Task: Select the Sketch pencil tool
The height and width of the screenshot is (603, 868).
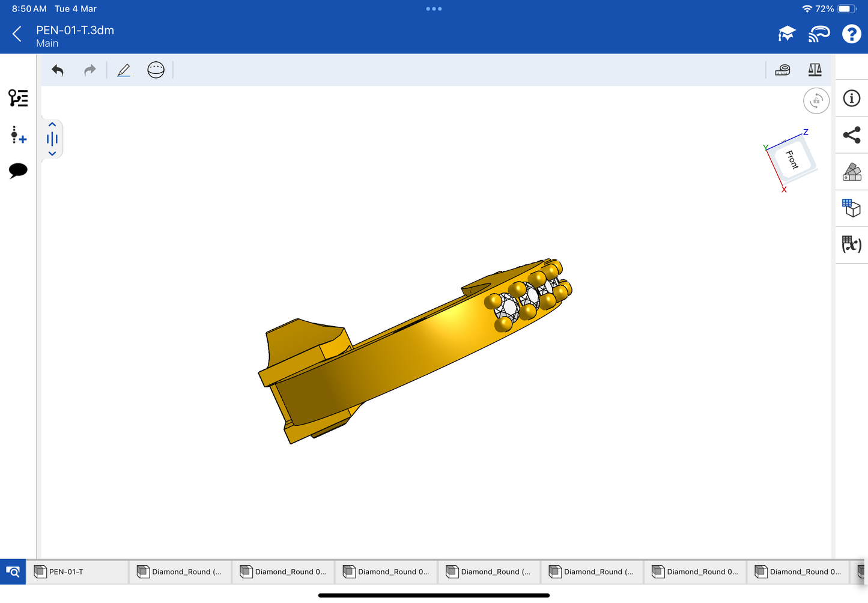Action: (x=124, y=70)
